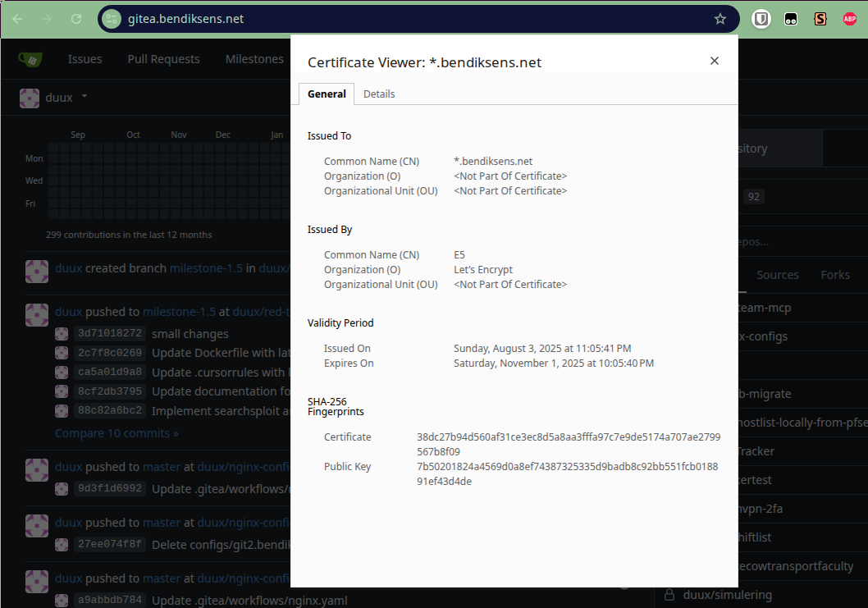Open master branch link above commit 9d3f1d6992
Viewport: 868px width, 608px height.
pos(162,468)
